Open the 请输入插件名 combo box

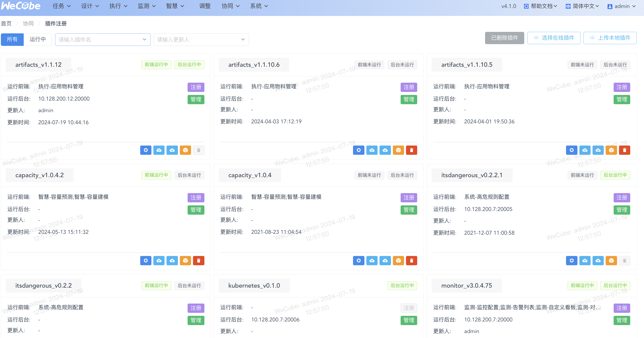(x=103, y=39)
